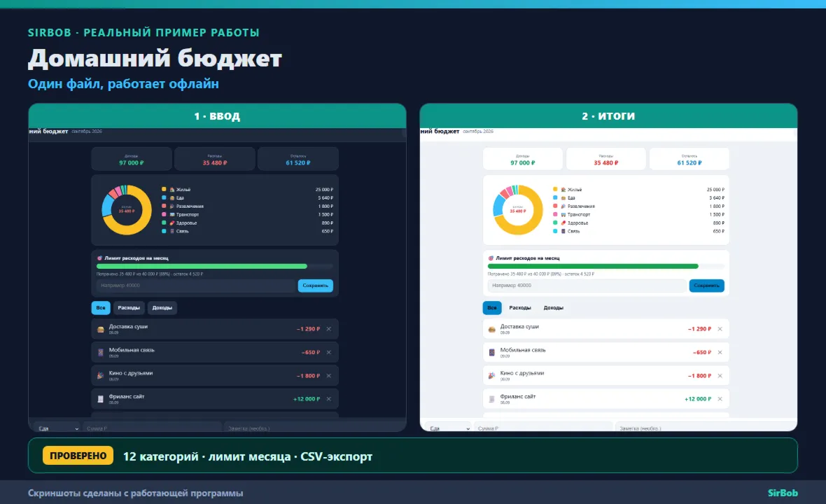Delete the Мобильная связь entry in light panel
Viewport: 826px width, 504px height.
tap(720, 352)
